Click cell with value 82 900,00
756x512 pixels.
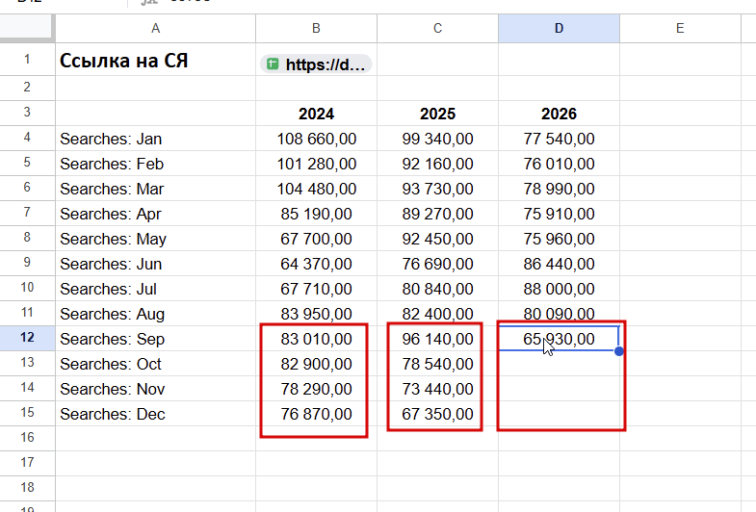coord(316,364)
